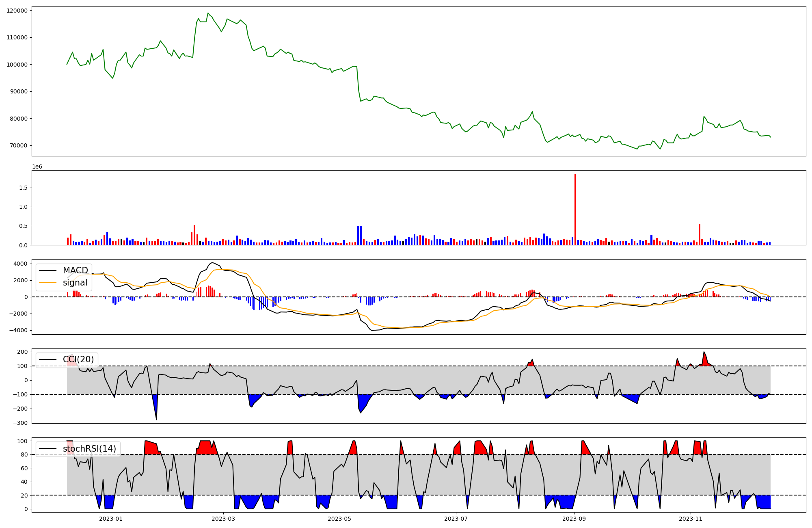Click the 80 stochRSI axis tick label
This screenshot has height=528, width=812.
24,455
